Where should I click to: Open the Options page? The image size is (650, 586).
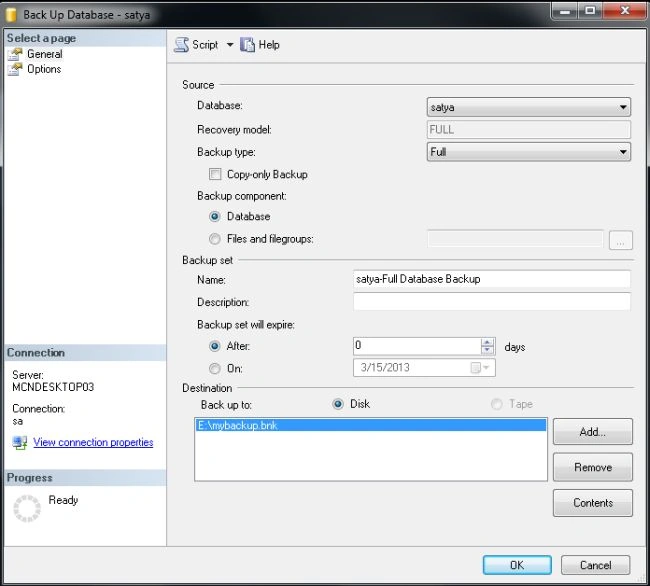(44, 69)
